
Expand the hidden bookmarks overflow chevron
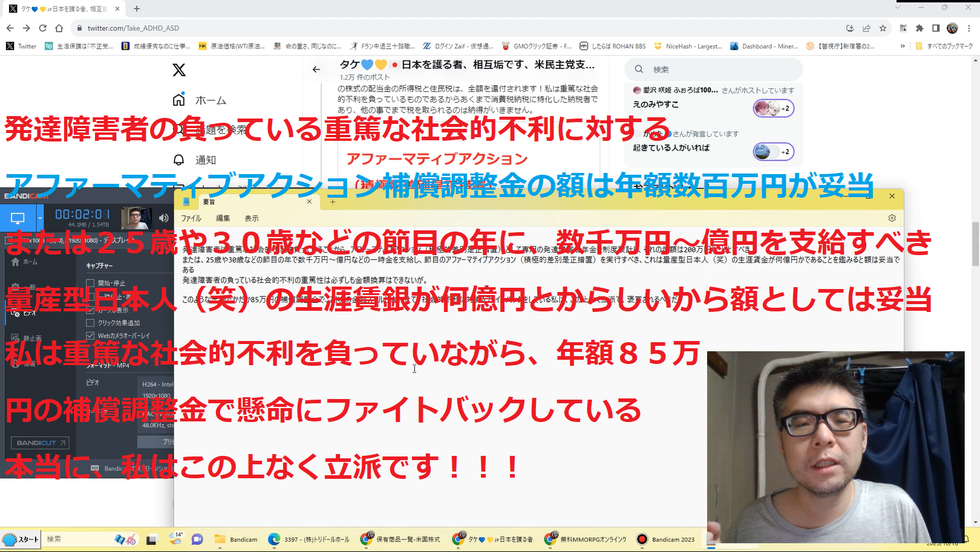(x=903, y=46)
